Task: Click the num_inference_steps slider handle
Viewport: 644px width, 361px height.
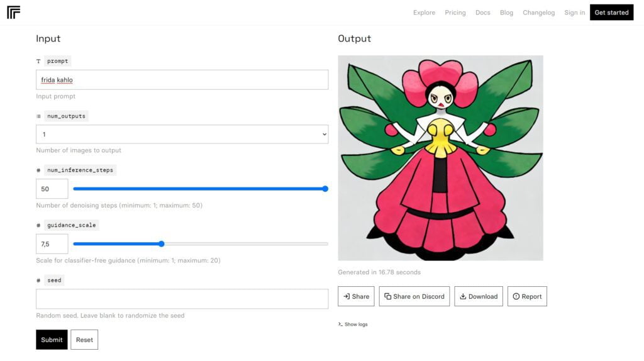Action: 325,189
